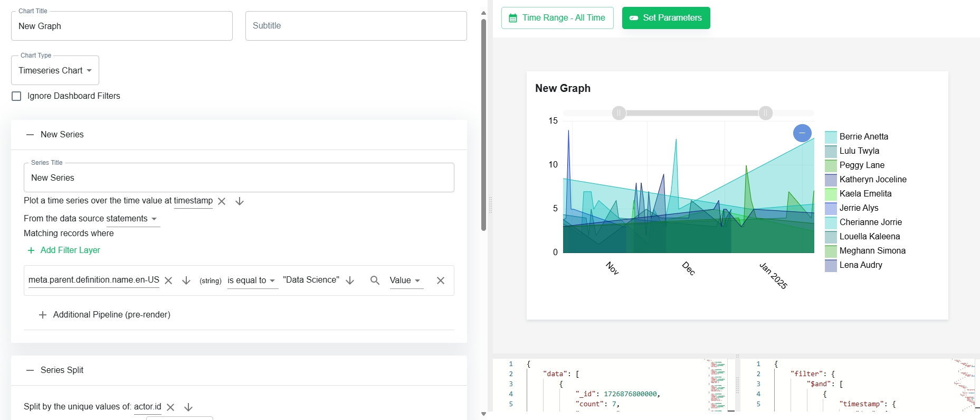Open the Chart Type Timeseries Chart dropdown
The height and width of the screenshot is (420, 980).
click(55, 70)
